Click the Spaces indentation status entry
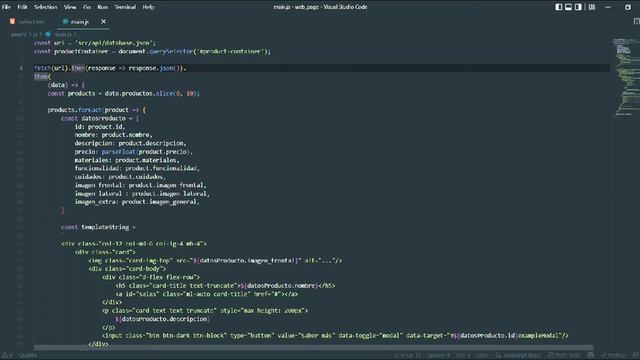The image size is (640, 360). [x=438, y=356]
